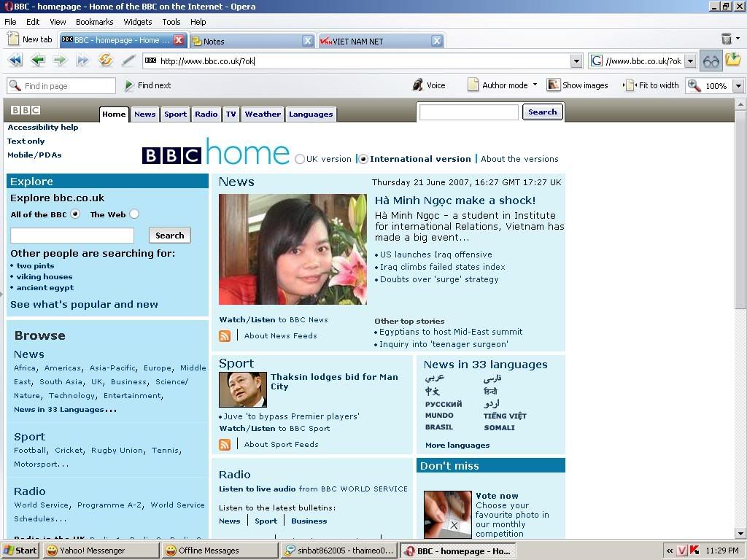Open the zoom level dropdown
747x560 pixels.
point(738,85)
